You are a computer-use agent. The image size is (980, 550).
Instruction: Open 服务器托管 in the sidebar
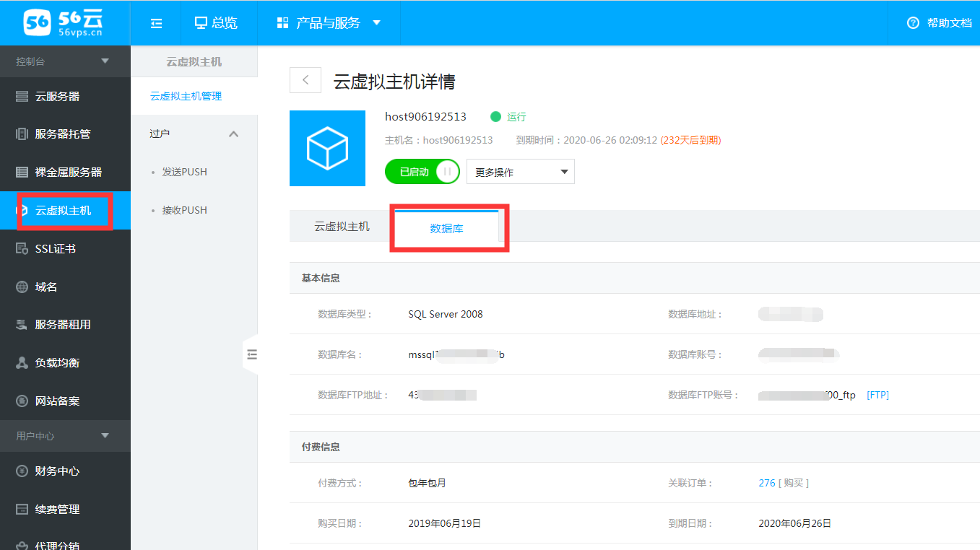pyautogui.click(x=62, y=134)
